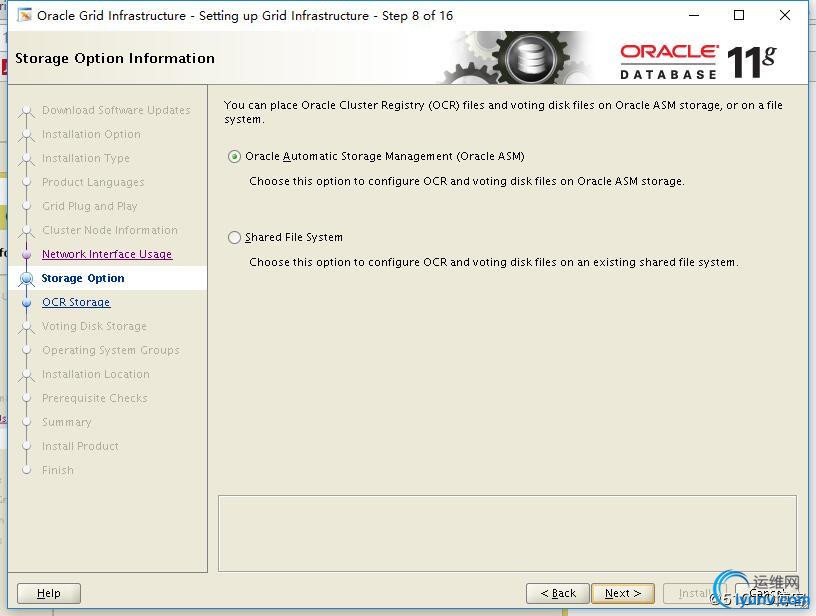The width and height of the screenshot is (816, 616).
Task: Open the OCR Storage step link
Action: pos(76,302)
